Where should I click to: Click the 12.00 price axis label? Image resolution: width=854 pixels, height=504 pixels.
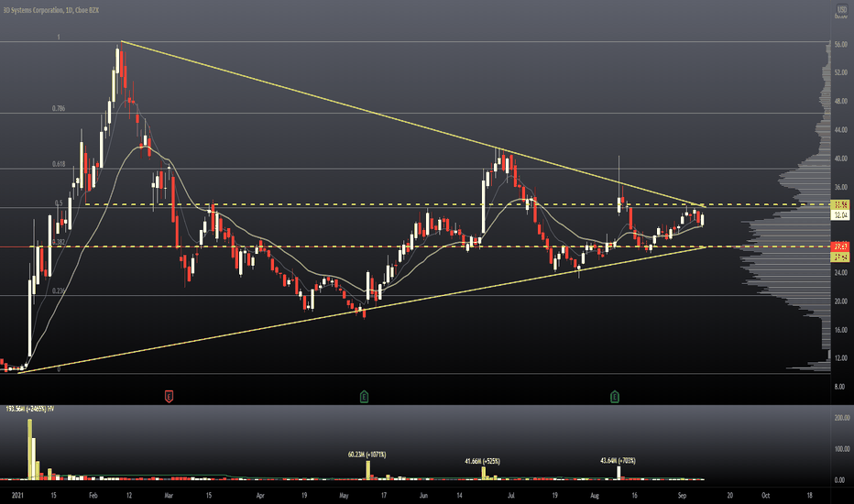[840, 358]
